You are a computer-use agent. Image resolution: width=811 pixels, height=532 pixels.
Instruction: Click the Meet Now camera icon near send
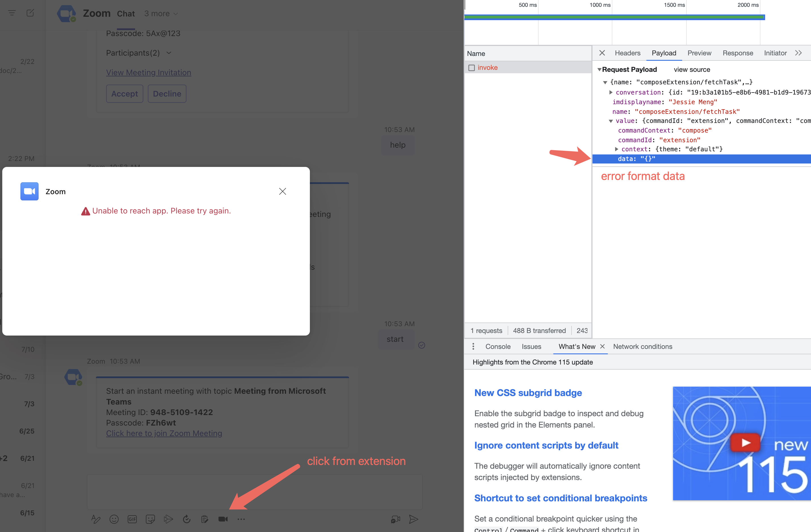point(395,519)
